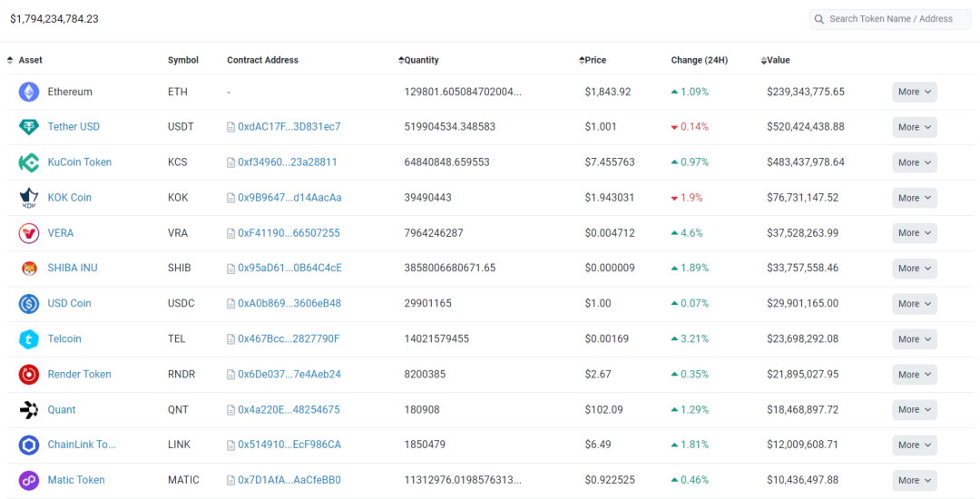Show More options for USD Coin
980x499 pixels.
[915, 304]
